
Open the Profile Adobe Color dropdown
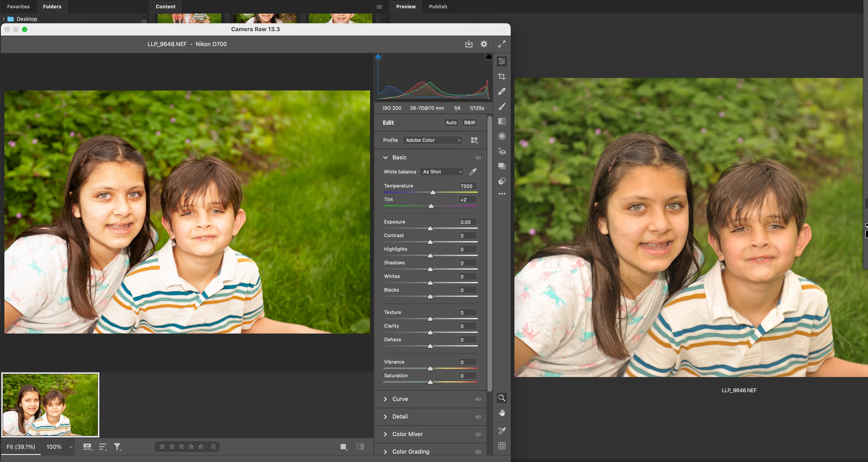pyautogui.click(x=433, y=140)
